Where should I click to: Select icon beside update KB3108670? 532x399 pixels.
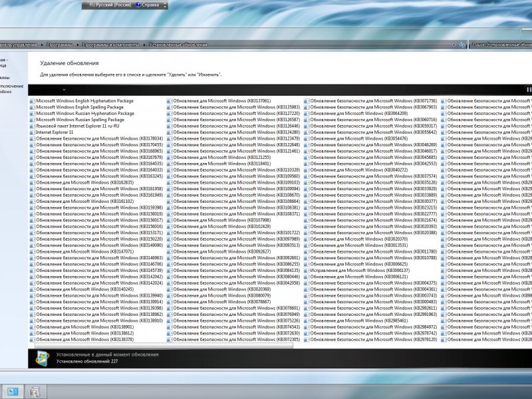170,195
